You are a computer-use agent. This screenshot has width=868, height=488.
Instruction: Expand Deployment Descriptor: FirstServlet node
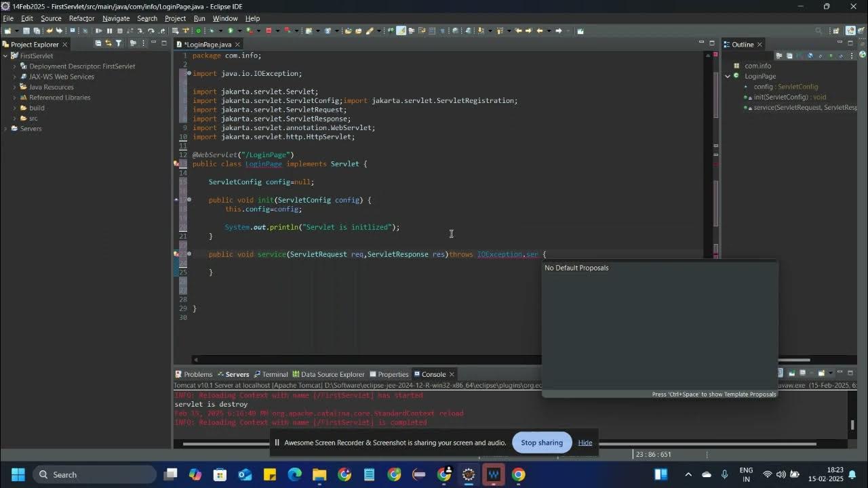14,66
